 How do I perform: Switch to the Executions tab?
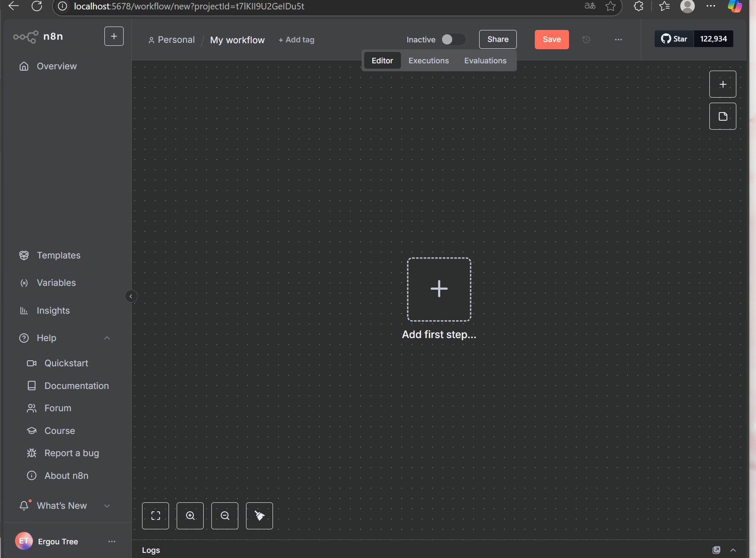coord(428,61)
